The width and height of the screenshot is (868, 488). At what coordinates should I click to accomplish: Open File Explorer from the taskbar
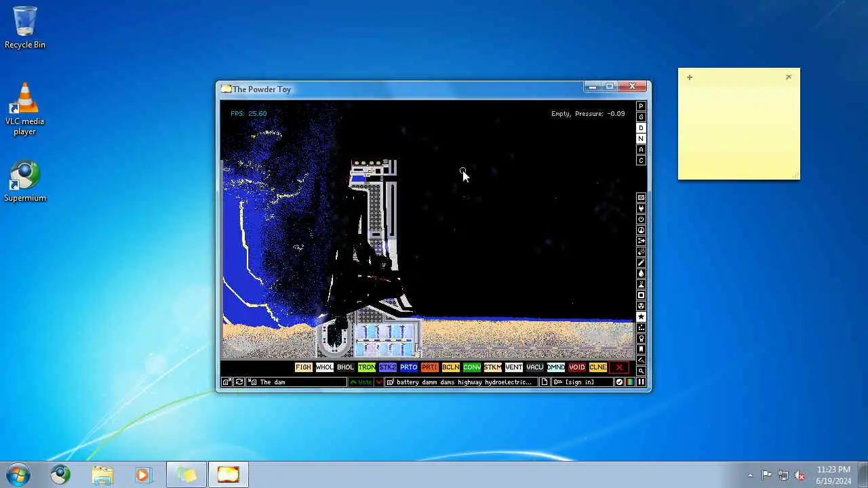click(x=102, y=474)
